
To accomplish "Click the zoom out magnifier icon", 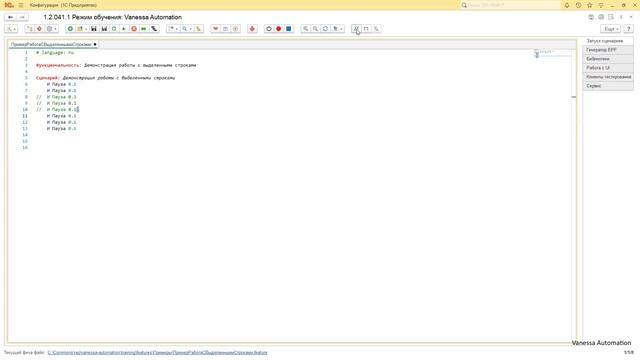I will tap(315, 29).
